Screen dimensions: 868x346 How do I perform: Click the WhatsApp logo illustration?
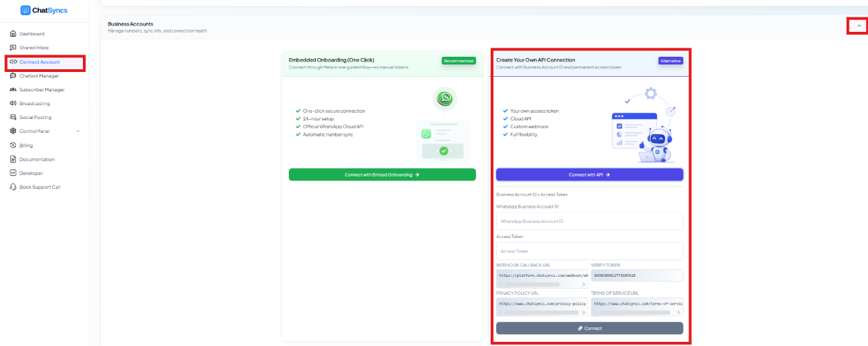tap(445, 99)
